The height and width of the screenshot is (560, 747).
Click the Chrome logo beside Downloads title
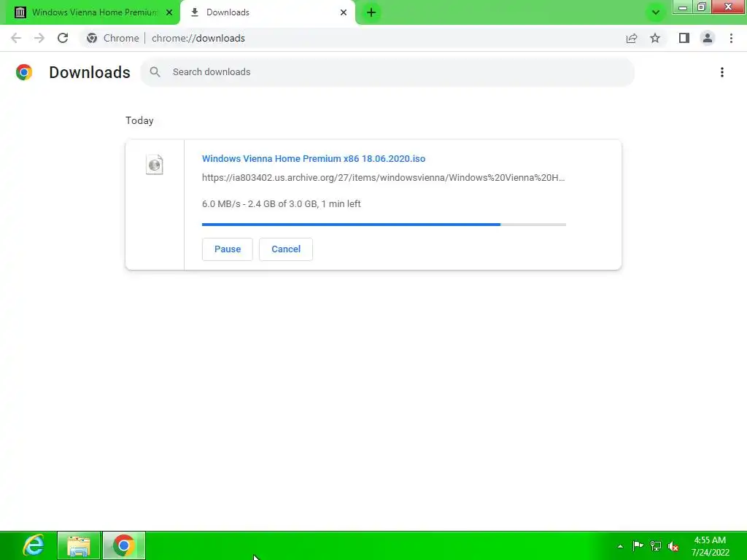click(x=24, y=72)
